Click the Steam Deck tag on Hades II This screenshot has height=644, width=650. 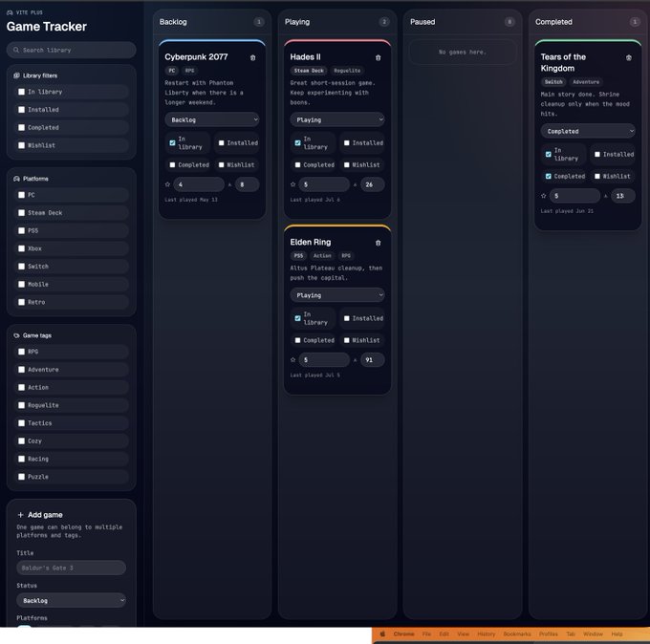coord(309,71)
